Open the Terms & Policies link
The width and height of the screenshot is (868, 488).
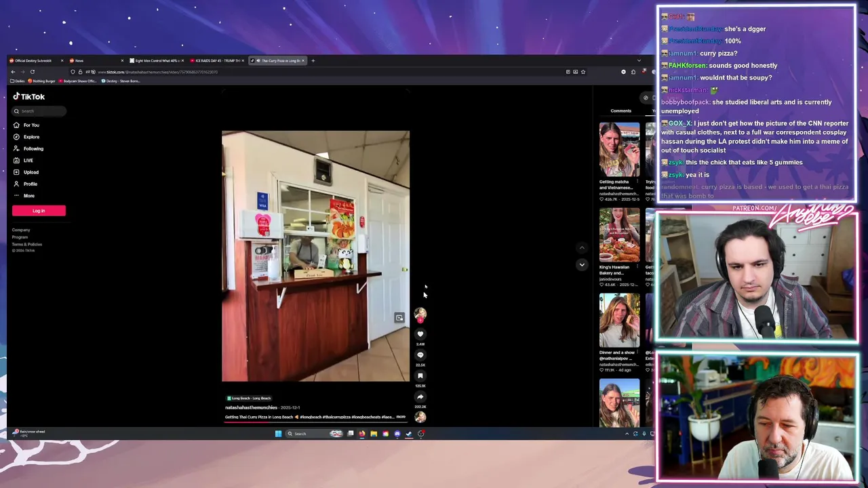pos(26,244)
